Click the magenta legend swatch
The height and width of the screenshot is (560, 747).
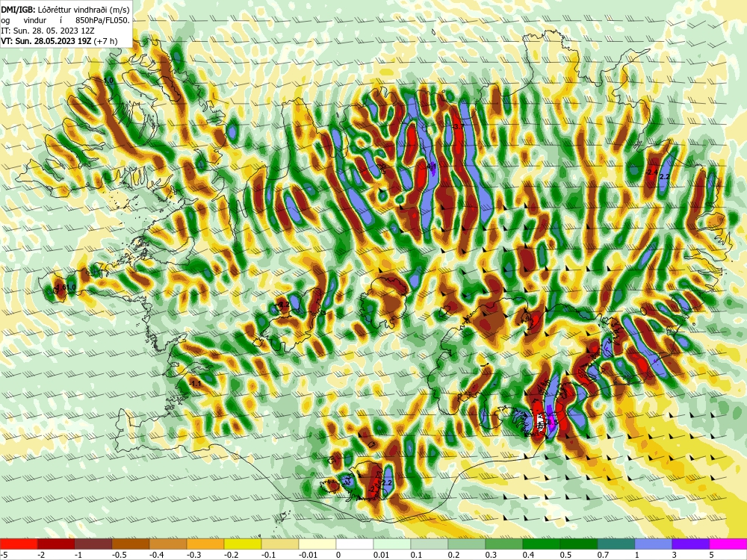pyautogui.click(x=728, y=544)
